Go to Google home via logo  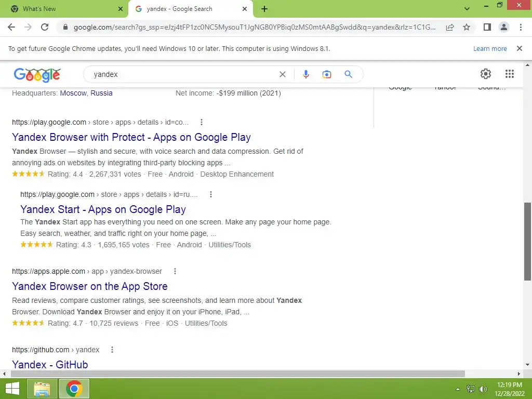pos(37,75)
